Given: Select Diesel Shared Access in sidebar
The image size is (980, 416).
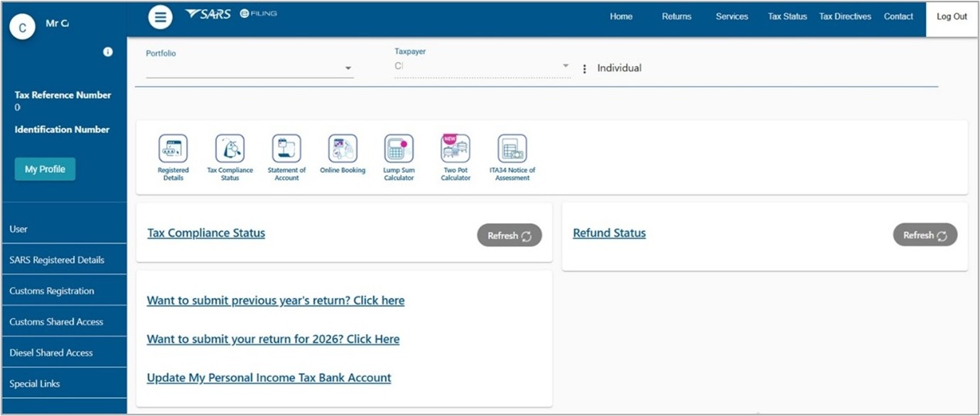Looking at the screenshot, I should pyautogui.click(x=64, y=353).
